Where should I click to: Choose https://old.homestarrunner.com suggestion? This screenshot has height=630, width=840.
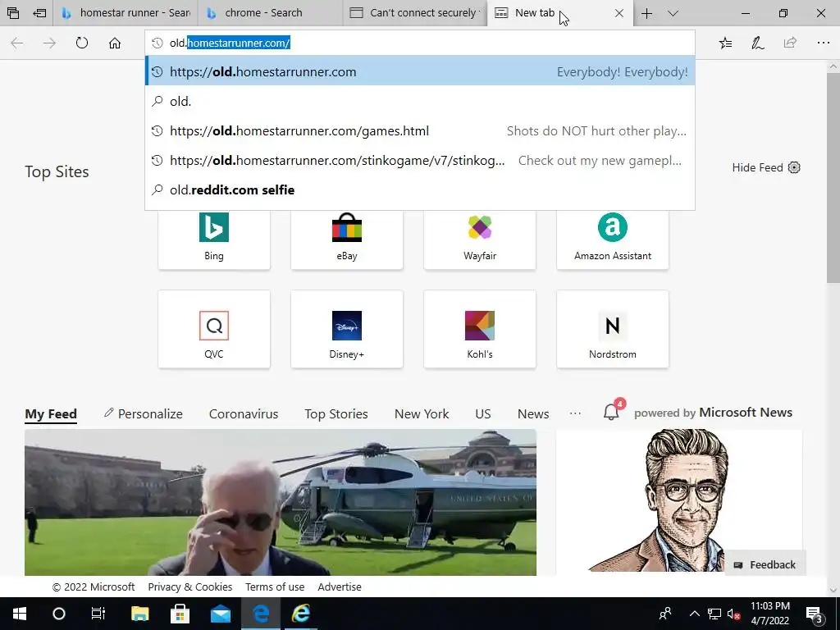[x=420, y=72]
